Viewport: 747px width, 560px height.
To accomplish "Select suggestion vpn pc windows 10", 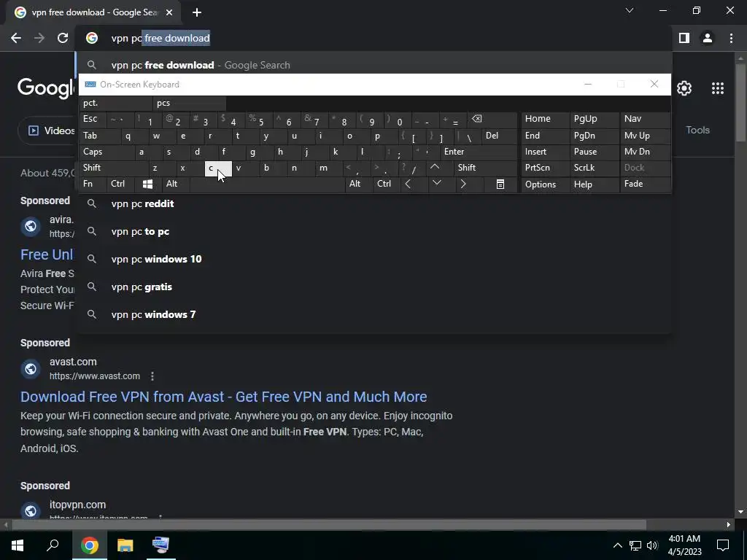I will coord(374,259).
